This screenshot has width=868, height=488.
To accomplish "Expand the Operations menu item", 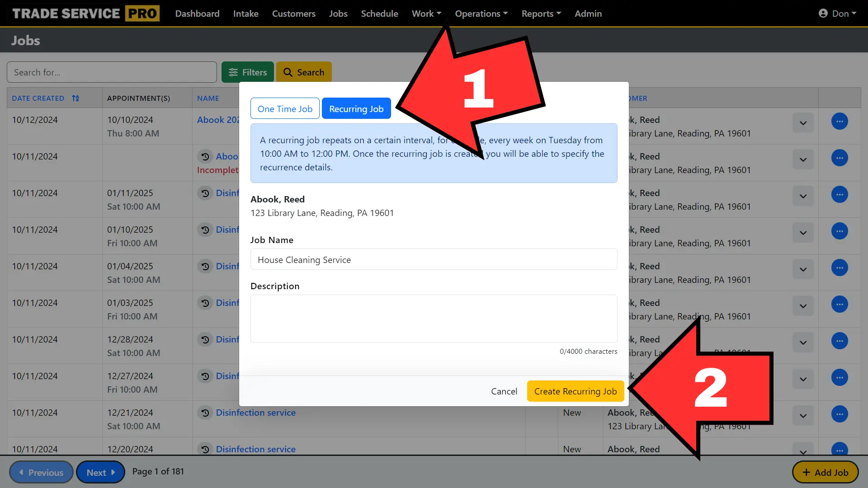I will click(481, 13).
